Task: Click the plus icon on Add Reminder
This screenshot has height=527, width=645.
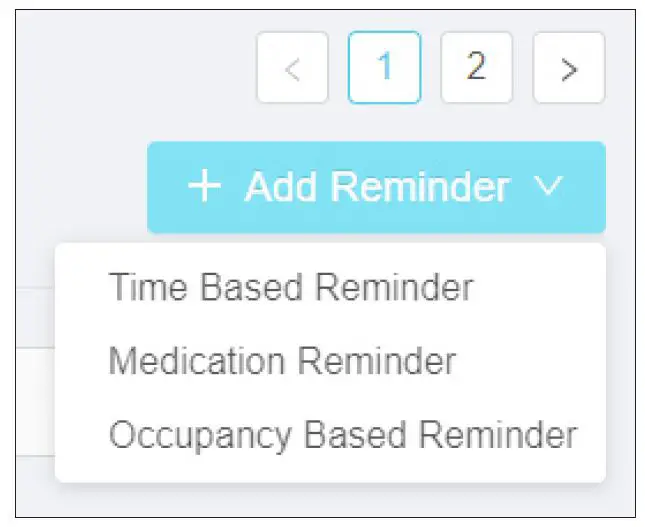Action: click(x=204, y=187)
